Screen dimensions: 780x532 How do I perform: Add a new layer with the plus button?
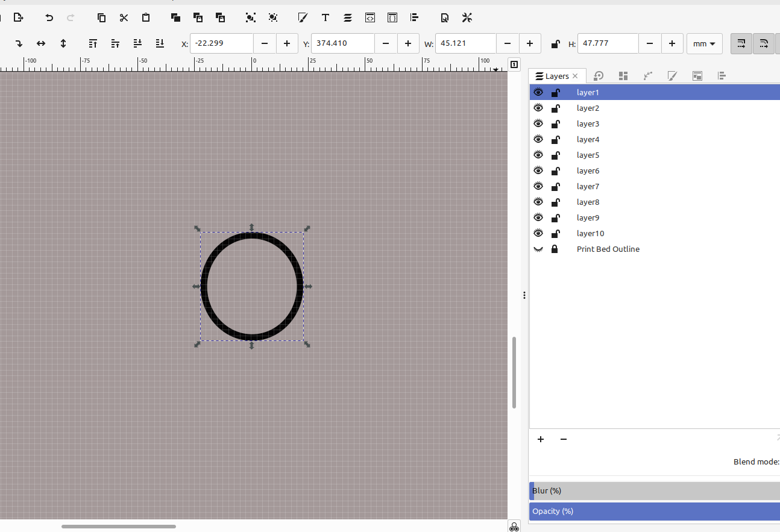[540, 439]
